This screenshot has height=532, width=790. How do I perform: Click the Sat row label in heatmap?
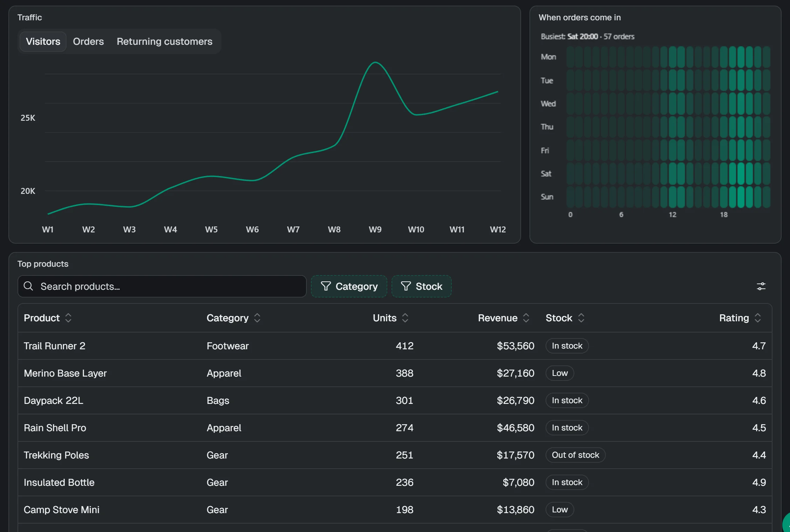[546, 174]
